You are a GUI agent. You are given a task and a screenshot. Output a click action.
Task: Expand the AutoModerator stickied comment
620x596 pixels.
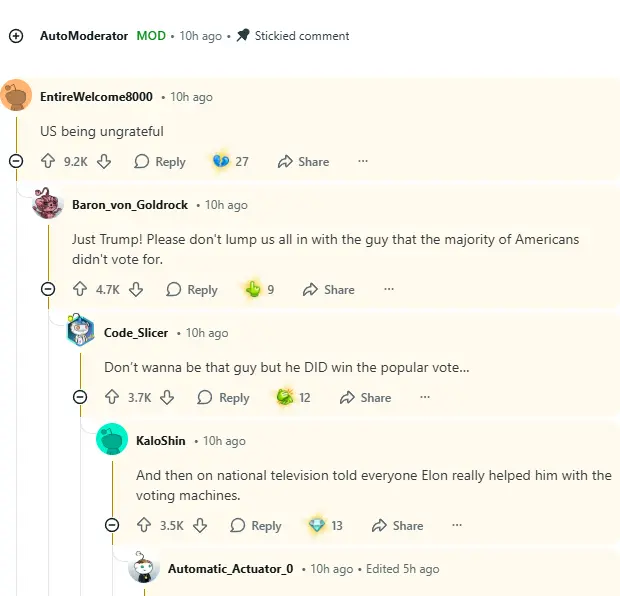(16, 36)
